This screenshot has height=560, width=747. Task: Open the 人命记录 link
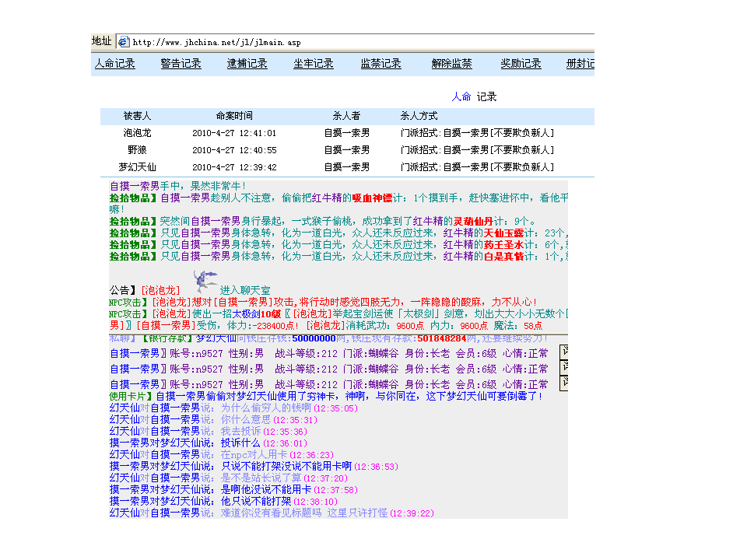click(115, 63)
